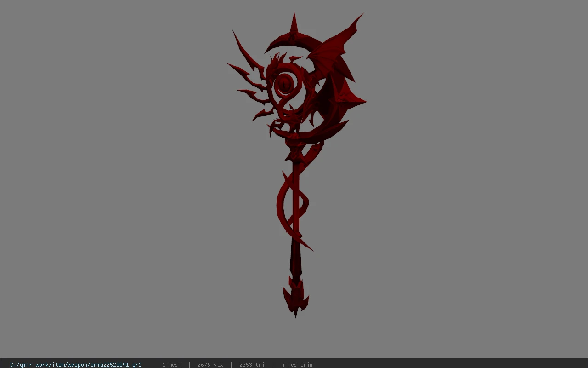
Task: Click the spiked pommel at the staff's bottom
Action: click(295, 297)
